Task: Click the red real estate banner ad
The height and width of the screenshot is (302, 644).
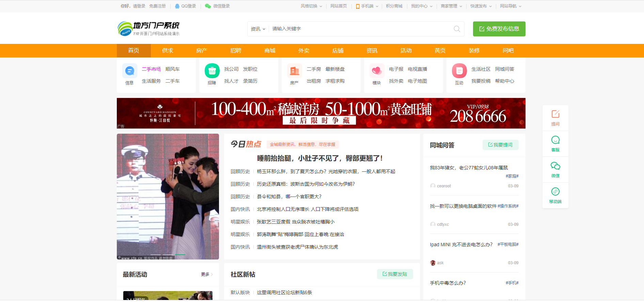Action: coord(321,113)
